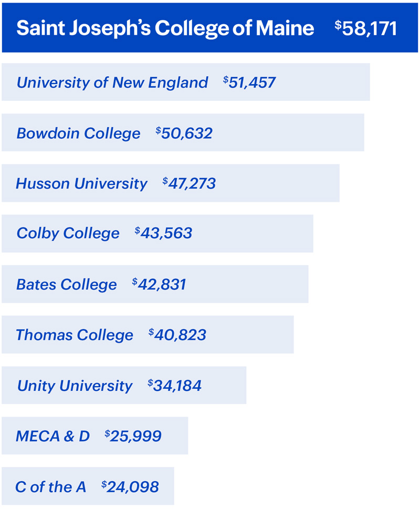Click the University of New England label
The height and width of the screenshot is (509, 420).
[112, 82]
